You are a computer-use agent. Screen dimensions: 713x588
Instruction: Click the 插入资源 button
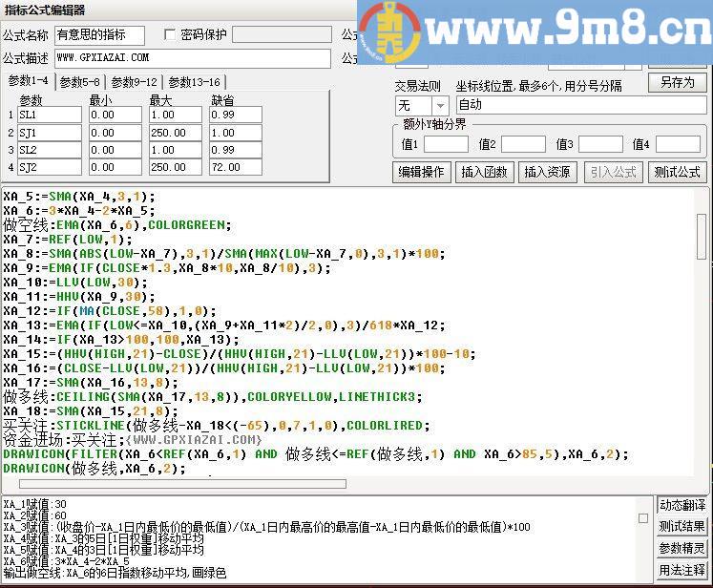point(548,173)
